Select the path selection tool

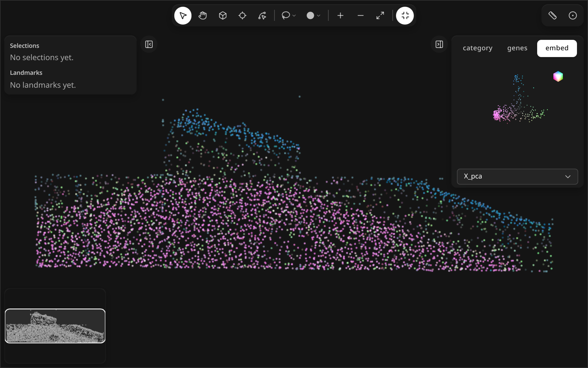(262, 16)
